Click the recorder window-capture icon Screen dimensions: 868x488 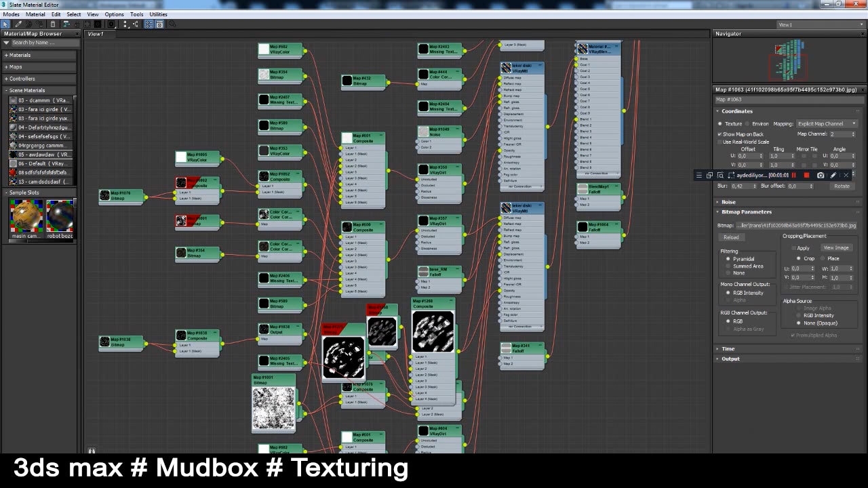pos(709,176)
